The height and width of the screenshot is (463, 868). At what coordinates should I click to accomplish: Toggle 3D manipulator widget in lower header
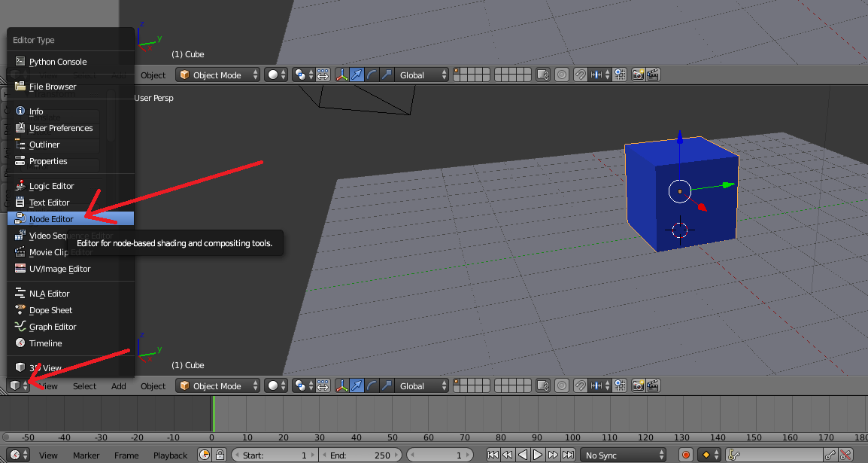pos(342,385)
